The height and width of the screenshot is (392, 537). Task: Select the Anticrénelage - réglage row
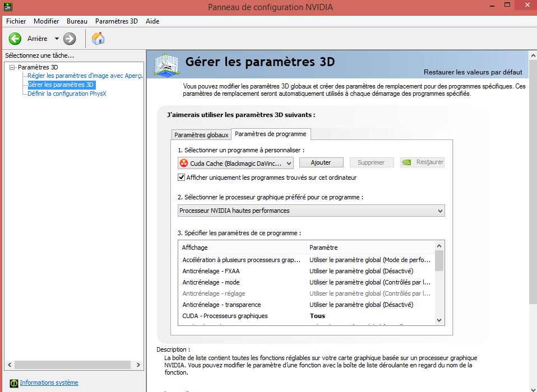307,293
